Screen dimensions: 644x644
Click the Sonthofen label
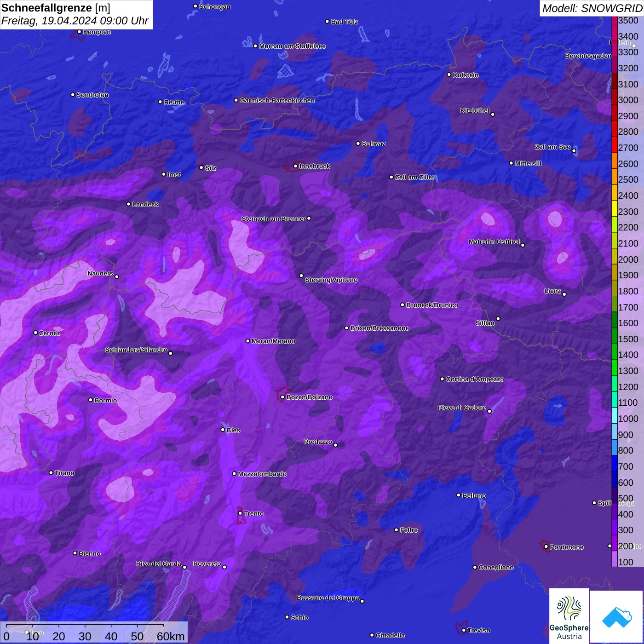coord(92,95)
